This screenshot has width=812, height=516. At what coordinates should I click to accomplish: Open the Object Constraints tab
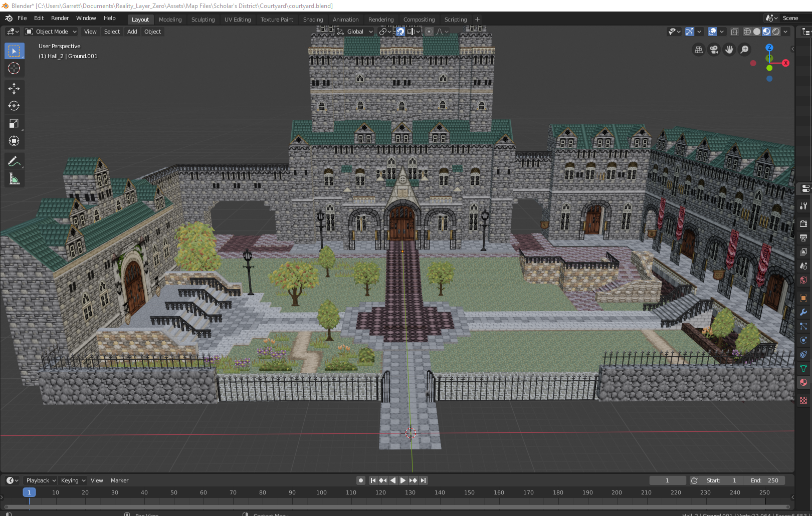[803, 354]
